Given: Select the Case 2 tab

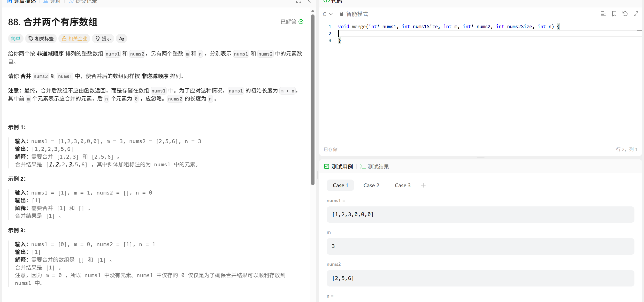Looking at the screenshot, I should point(371,185).
